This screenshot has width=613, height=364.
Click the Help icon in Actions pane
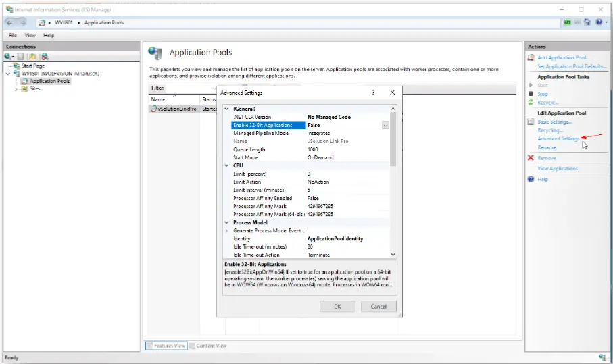coord(531,180)
